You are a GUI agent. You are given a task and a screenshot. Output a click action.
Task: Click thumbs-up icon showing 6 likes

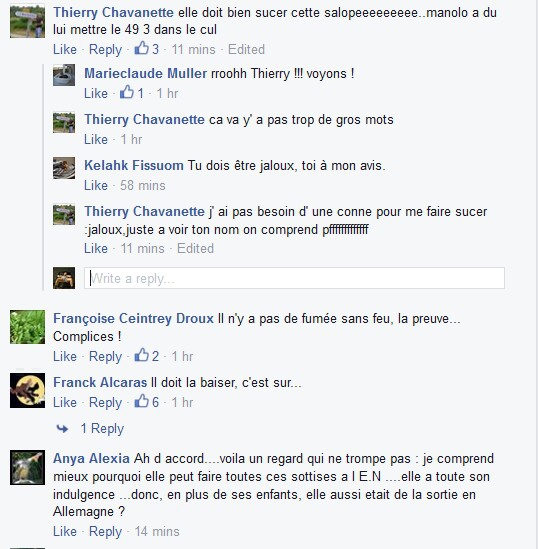tap(142, 401)
